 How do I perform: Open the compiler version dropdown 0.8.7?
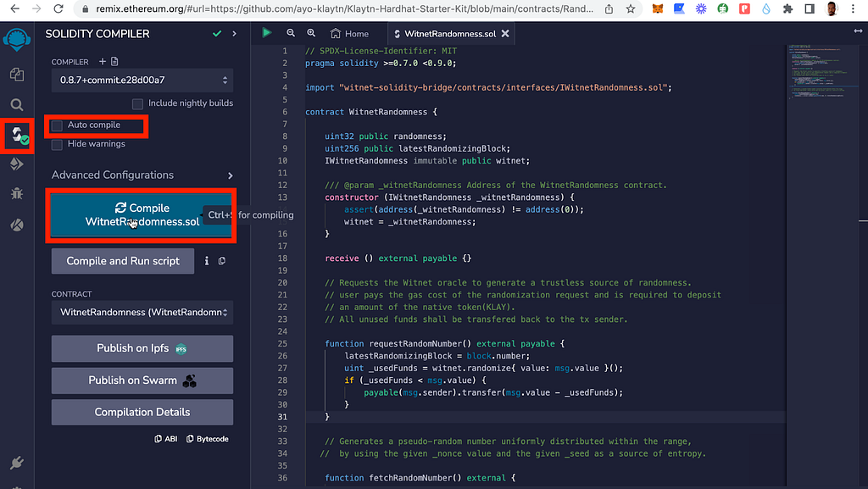tap(142, 81)
